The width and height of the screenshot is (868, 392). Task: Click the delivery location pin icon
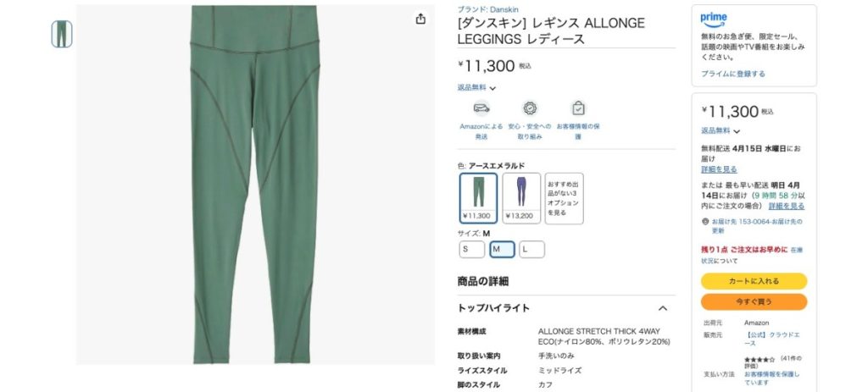[705, 221]
